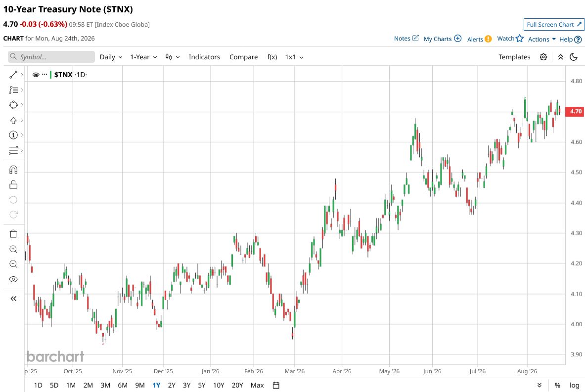Screen dimensions: 585x392
Task: Select the 1M time range
Action: pyautogui.click(x=71, y=385)
